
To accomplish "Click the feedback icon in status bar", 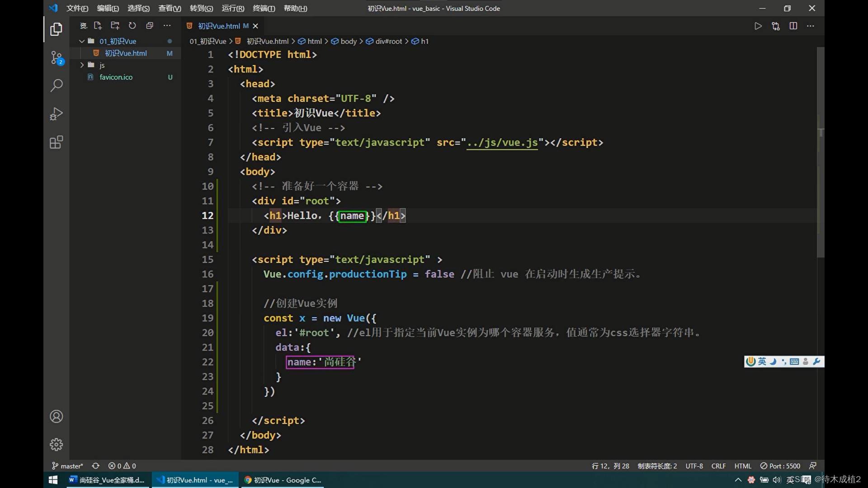I will [x=813, y=466].
